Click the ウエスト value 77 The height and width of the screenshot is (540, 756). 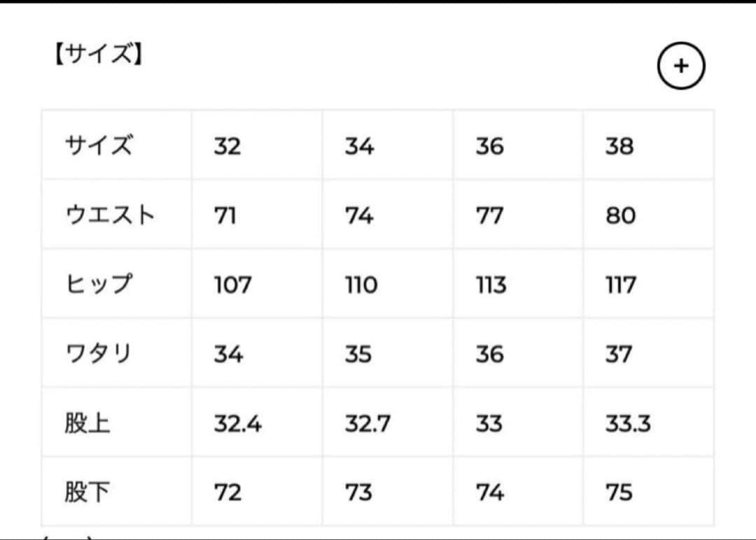point(489,215)
